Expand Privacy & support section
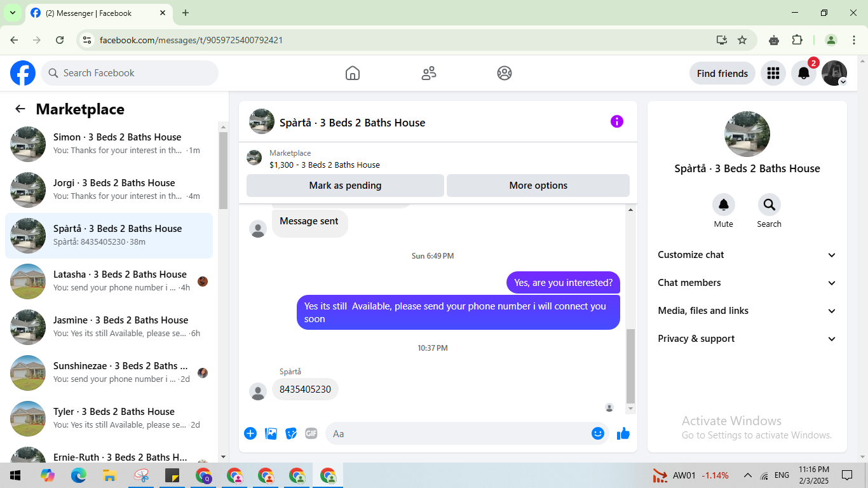The width and height of the screenshot is (868, 488). tap(747, 339)
